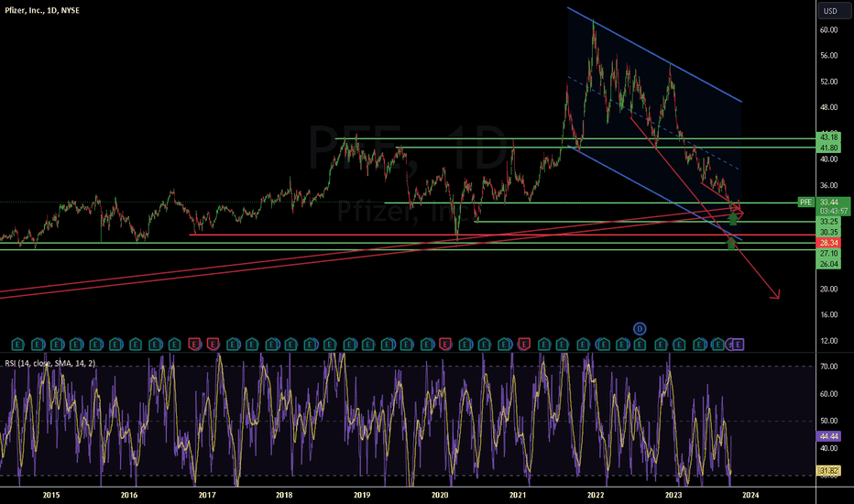Open the RSI (14, close, SMA, 14, 2) legend
The image size is (854, 504).
(x=50, y=363)
